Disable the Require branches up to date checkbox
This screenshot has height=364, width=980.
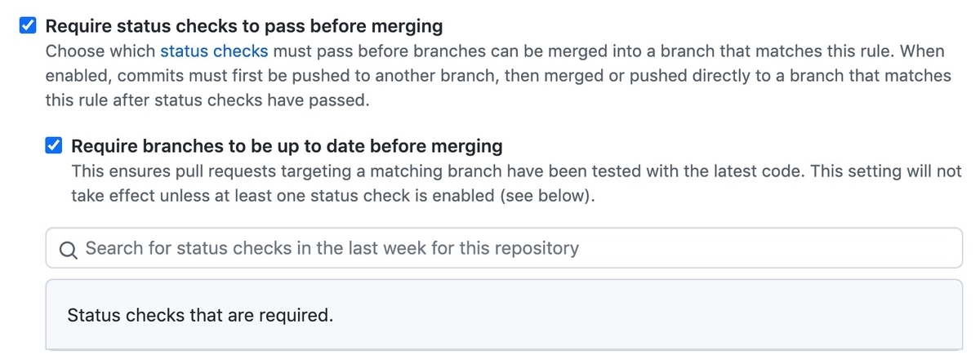coord(54,146)
